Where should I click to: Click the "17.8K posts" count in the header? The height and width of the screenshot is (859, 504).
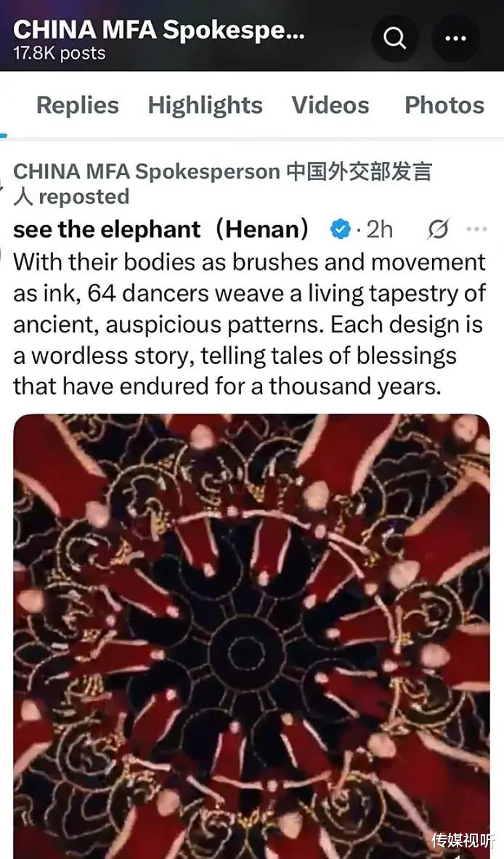click(x=60, y=53)
